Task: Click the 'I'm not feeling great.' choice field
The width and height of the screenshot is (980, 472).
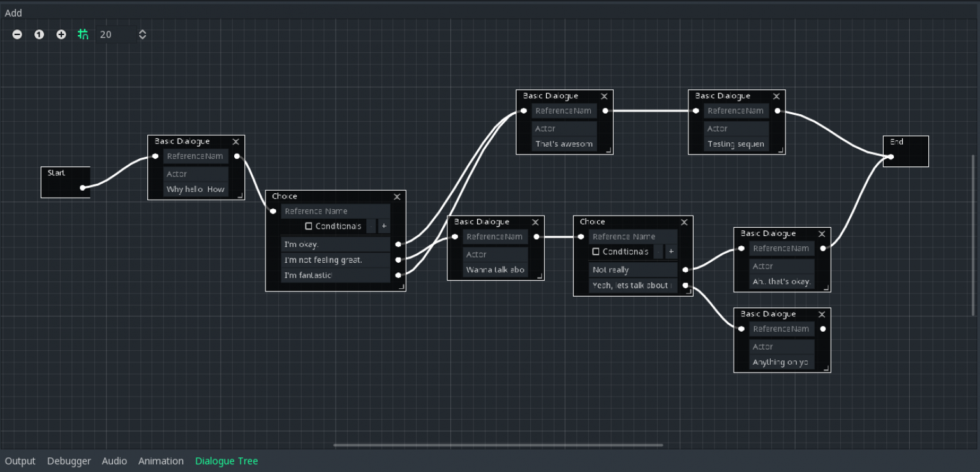Action: [336, 260]
